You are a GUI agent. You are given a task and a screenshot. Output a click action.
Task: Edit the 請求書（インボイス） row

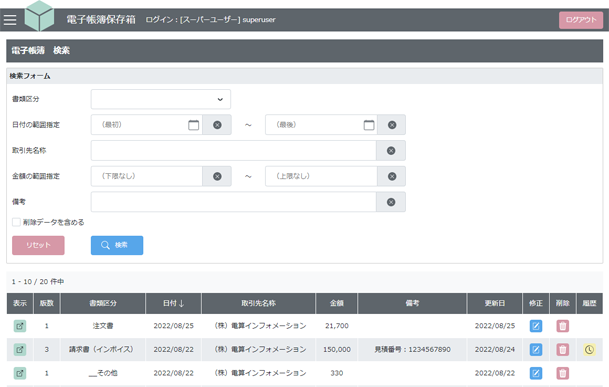click(536, 350)
